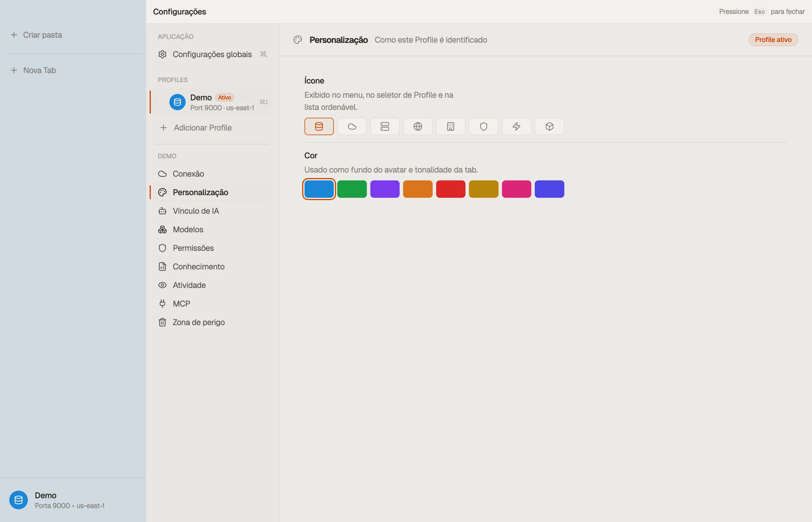Select the Demo profile in the list
Image resolution: width=812 pixels, height=522 pixels.
(x=212, y=102)
